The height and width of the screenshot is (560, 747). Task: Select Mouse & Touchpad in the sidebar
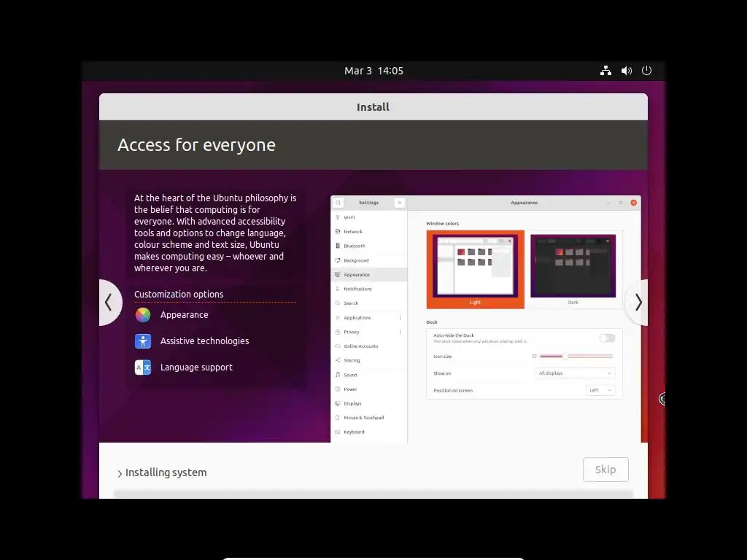369,418
